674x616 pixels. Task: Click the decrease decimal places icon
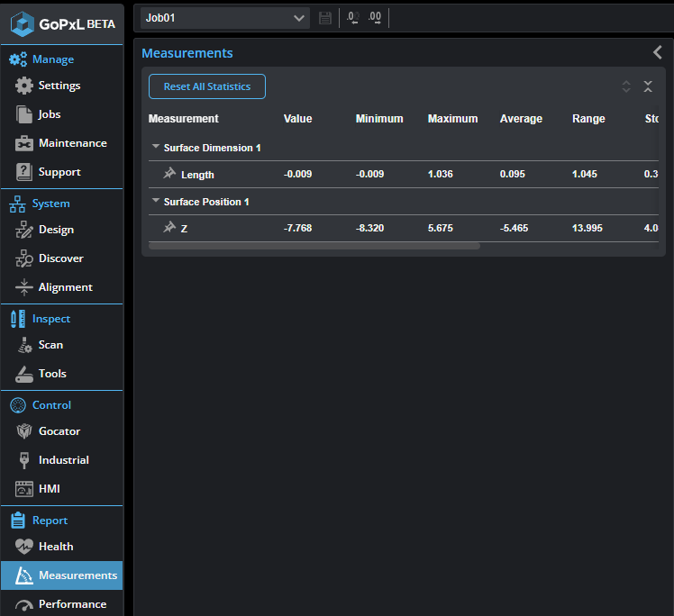click(352, 18)
